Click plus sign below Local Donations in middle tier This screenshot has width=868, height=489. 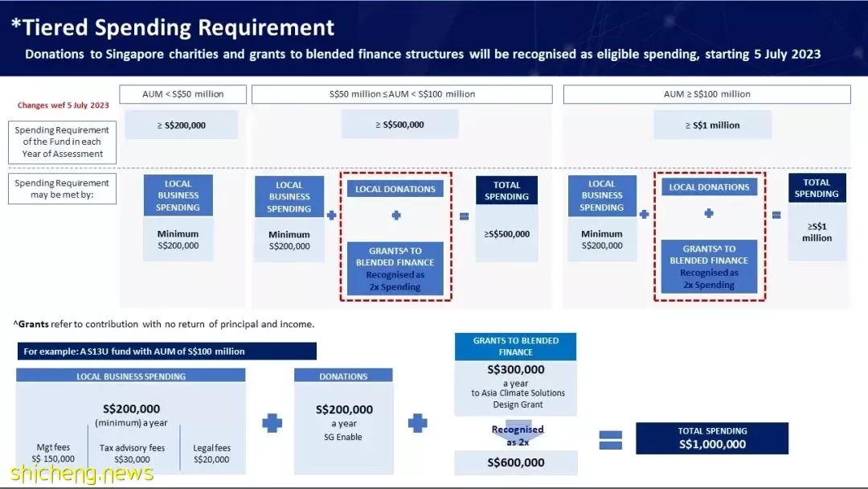396,216
